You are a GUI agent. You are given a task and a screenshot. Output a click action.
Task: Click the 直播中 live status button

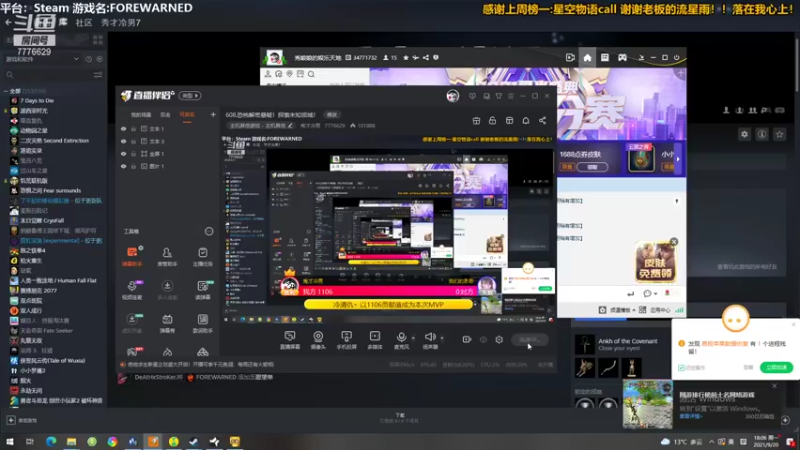pyautogui.click(x=530, y=339)
